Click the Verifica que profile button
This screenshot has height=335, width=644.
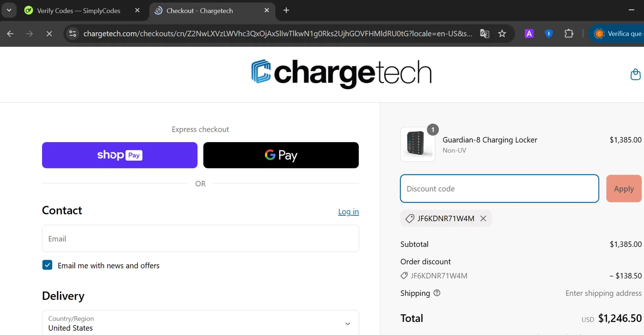click(617, 33)
